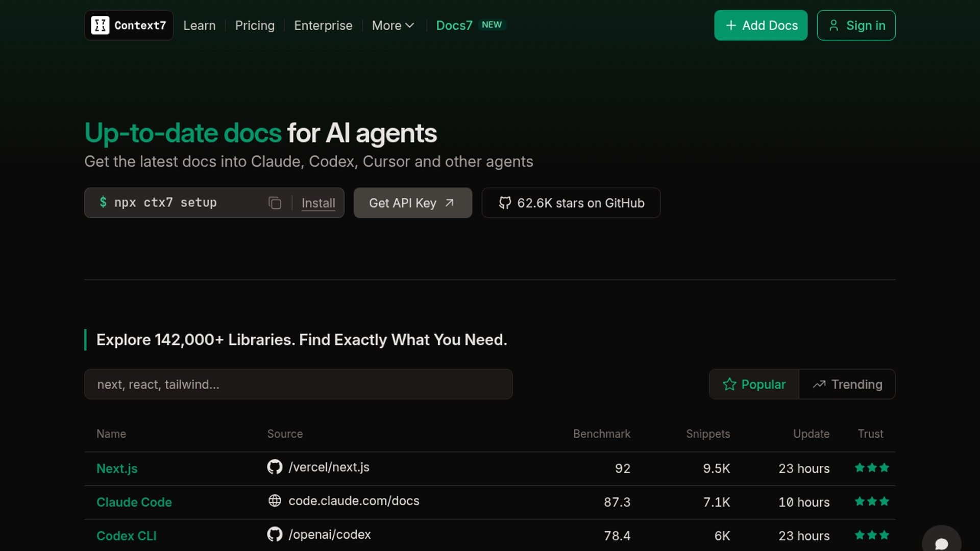Select the Popular filter

pos(754,384)
